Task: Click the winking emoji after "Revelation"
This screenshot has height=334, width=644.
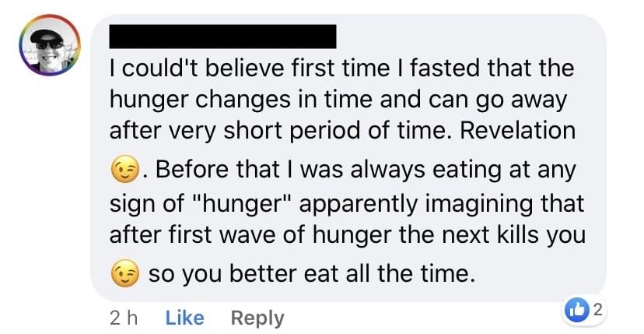Action: tap(124, 171)
